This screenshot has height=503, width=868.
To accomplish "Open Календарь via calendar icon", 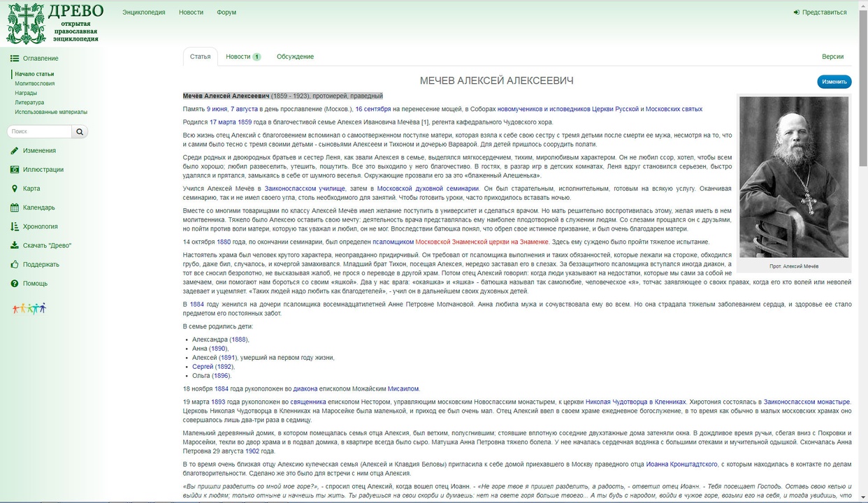I will (x=15, y=207).
